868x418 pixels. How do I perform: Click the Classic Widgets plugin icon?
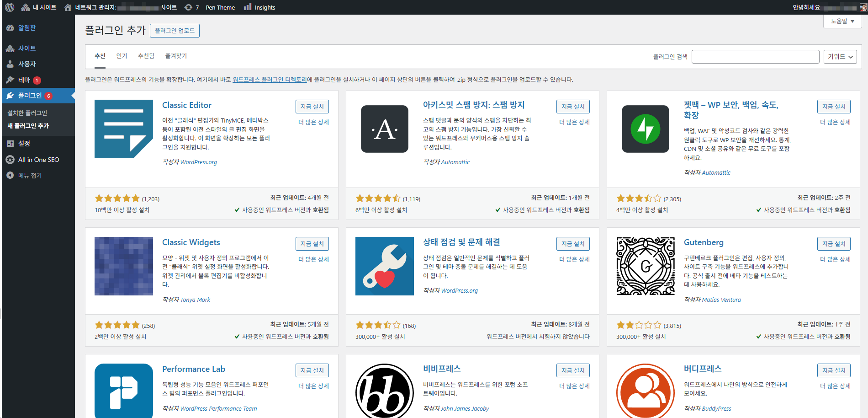pyautogui.click(x=124, y=266)
